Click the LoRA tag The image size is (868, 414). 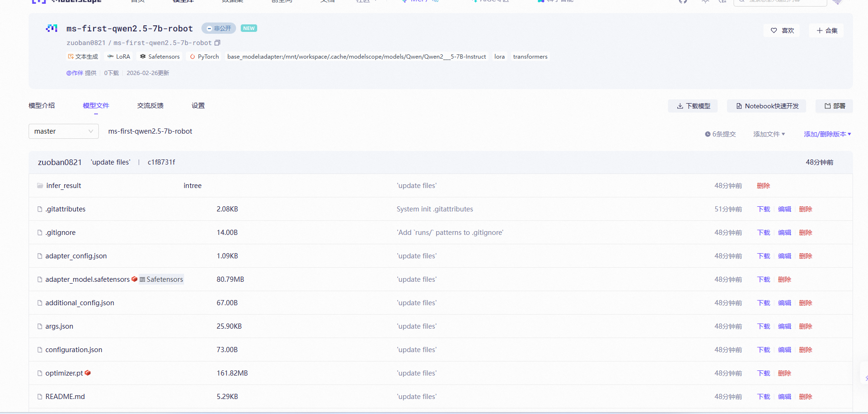119,57
